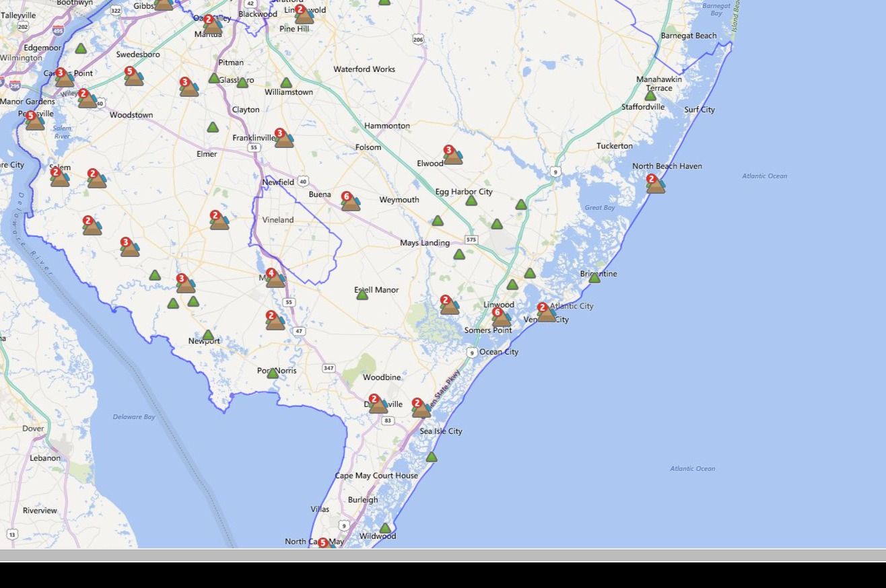Select the green triangle beside Brigantine
886x588 pixels.
[x=595, y=277]
